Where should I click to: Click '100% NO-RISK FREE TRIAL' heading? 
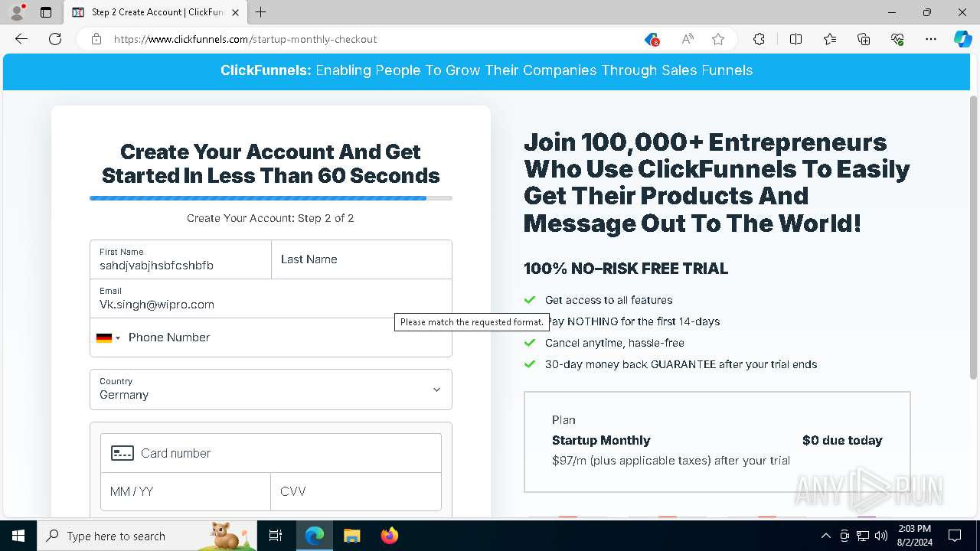pos(626,269)
